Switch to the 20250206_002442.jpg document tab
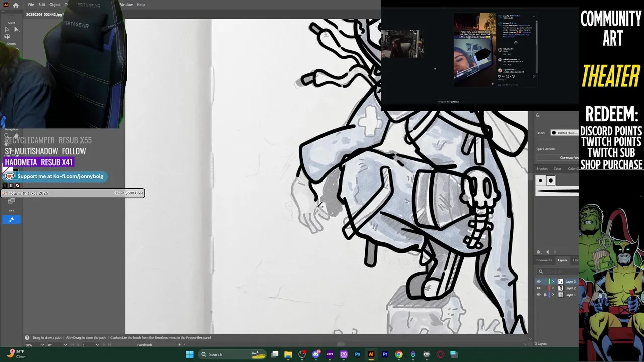The width and height of the screenshot is (644, 362). click(x=44, y=14)
